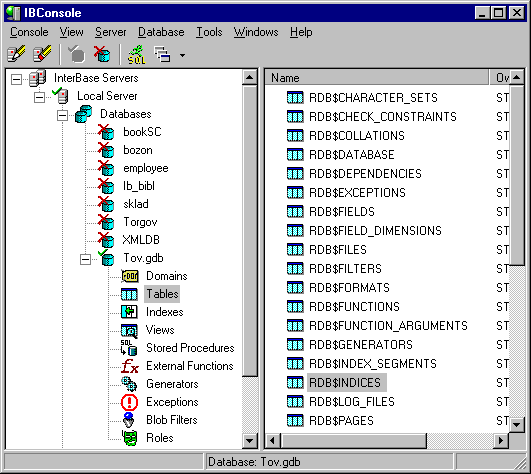531x474 pixels.
Task: Click the Register server toolbar icon
Action: click(x=16, y=54)
